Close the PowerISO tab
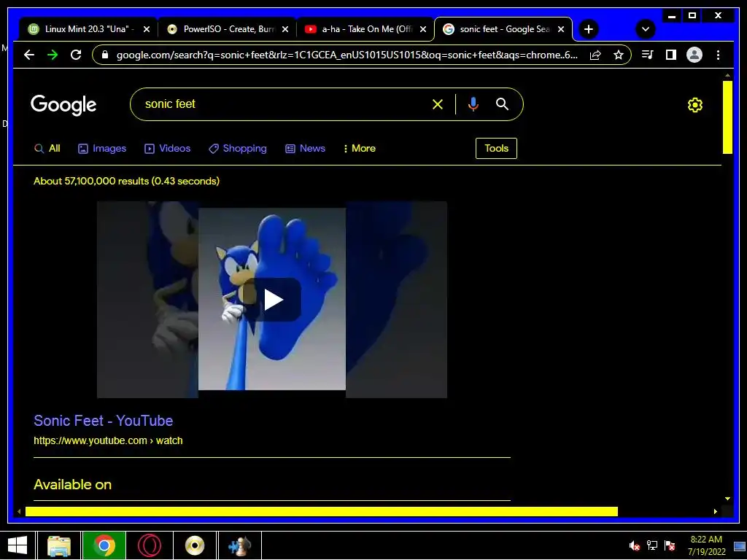This screenshot has width=747, height=560. point(285,29)
